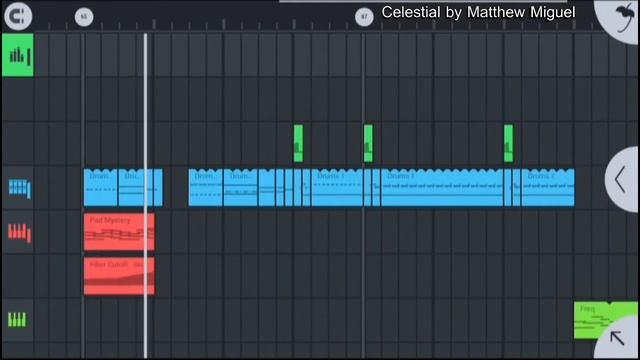Select the white playhead line
The image size is (640, 360).
145,196
